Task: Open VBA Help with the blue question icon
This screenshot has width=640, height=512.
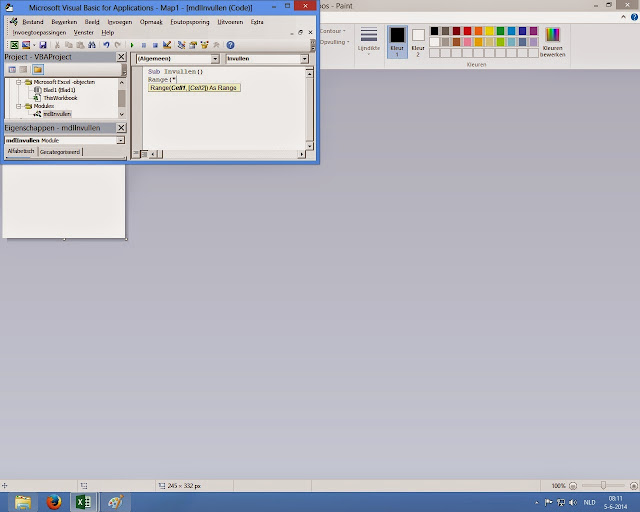Action: [231, 45]
